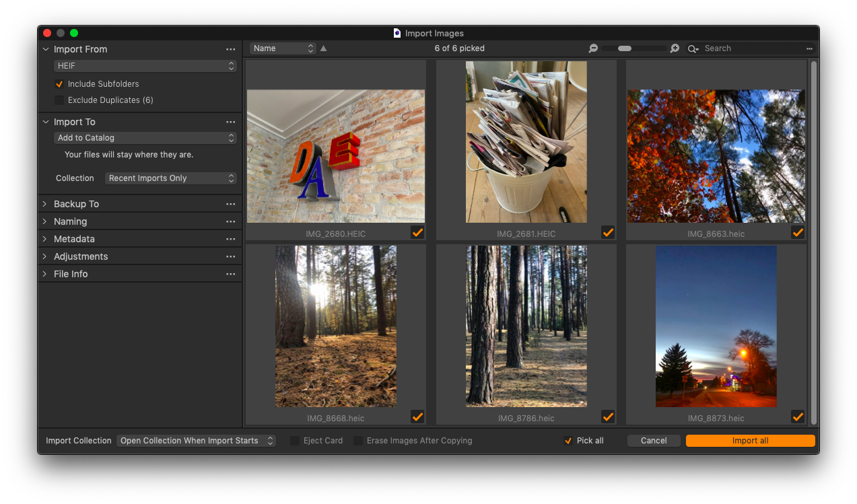The width and height of the screenshot is (857, 504).
Task: Uncheck the pick box for IMG_2681.HEIC
Action: 608,232
